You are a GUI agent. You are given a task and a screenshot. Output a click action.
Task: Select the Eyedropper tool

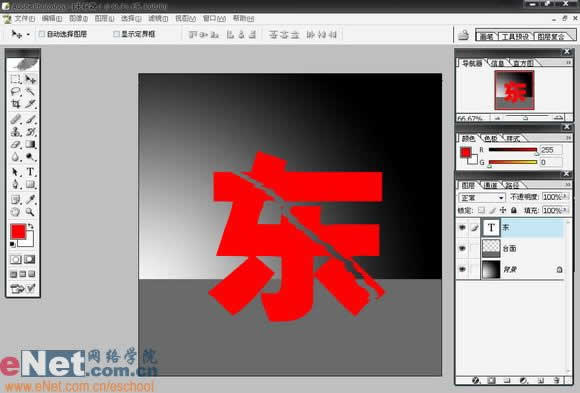30,199
